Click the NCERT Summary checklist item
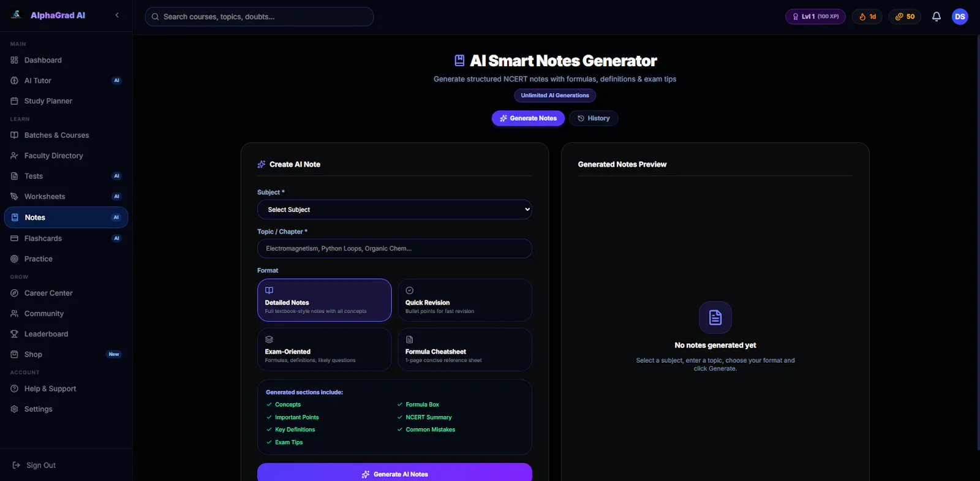The width and height of the screenshot is (980, 481). pyautogui.click(x=424, y=417)
